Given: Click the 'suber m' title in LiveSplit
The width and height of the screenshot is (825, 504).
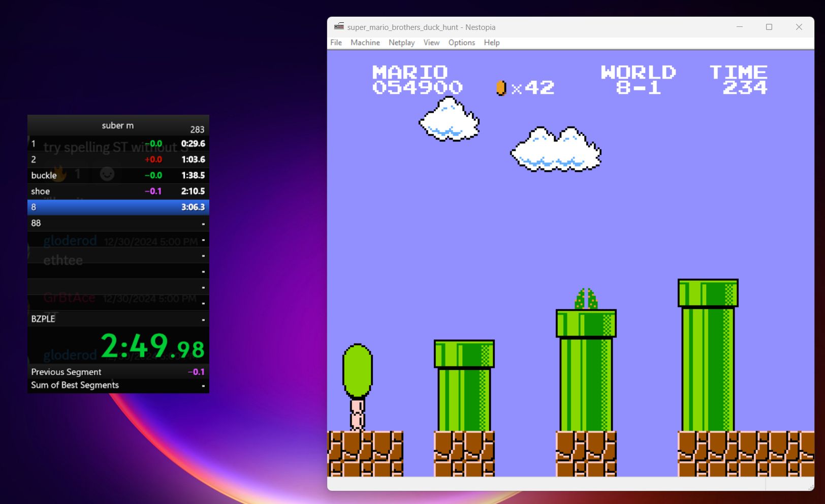Looking at the screenshot, I should [118, 125].
